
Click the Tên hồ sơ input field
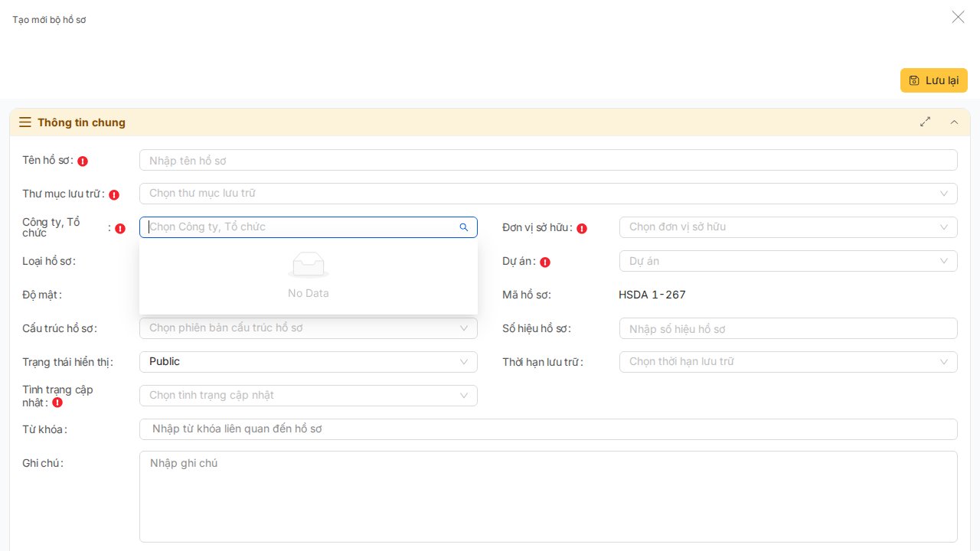click(x=547, y=160)
